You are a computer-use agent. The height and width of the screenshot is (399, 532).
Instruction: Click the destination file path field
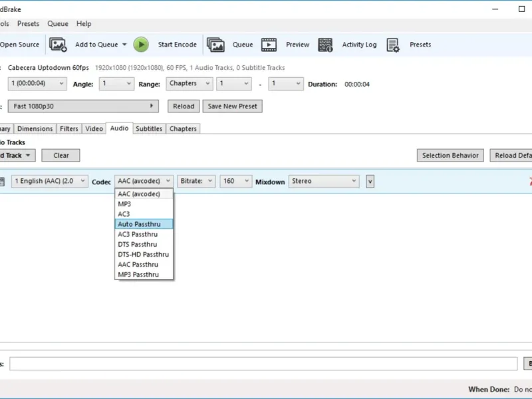[263, 364]
